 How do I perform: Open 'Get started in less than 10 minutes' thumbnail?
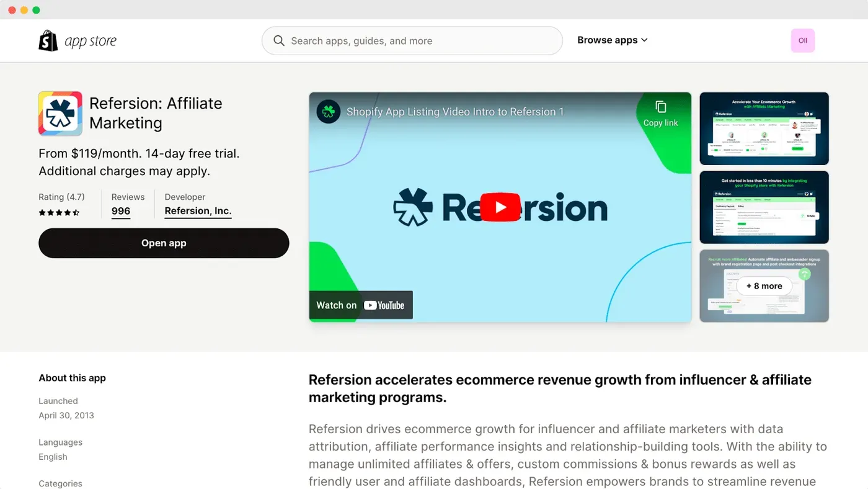764,207
